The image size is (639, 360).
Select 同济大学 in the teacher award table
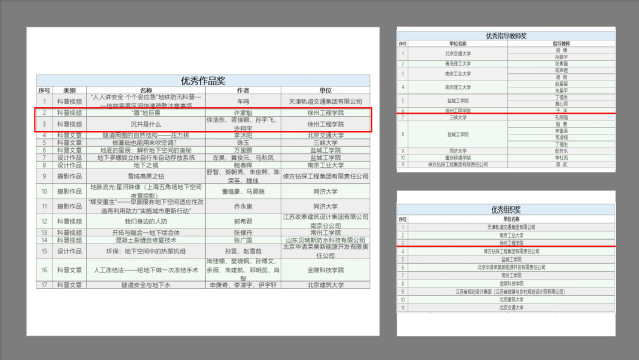click(458, 151)
